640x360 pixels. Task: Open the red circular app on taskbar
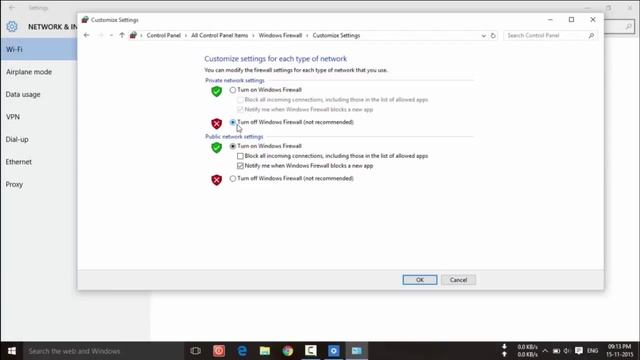pyautogui.click(x=219, y=351)
